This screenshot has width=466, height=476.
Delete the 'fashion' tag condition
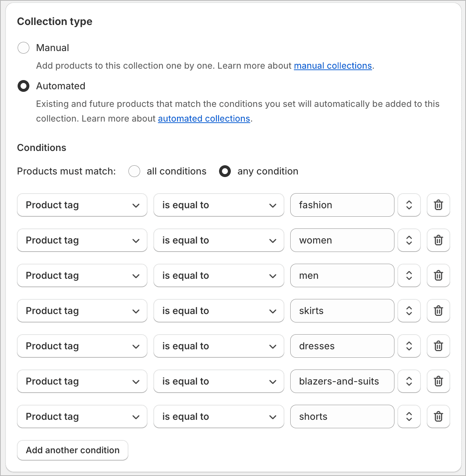pyautogui.click(x=438, y=205)
